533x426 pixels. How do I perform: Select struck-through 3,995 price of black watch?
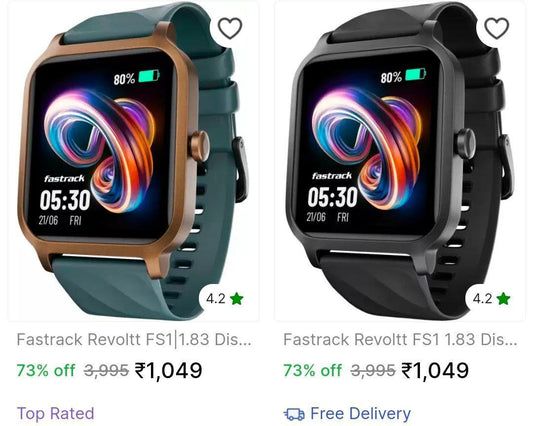[373, 370]
